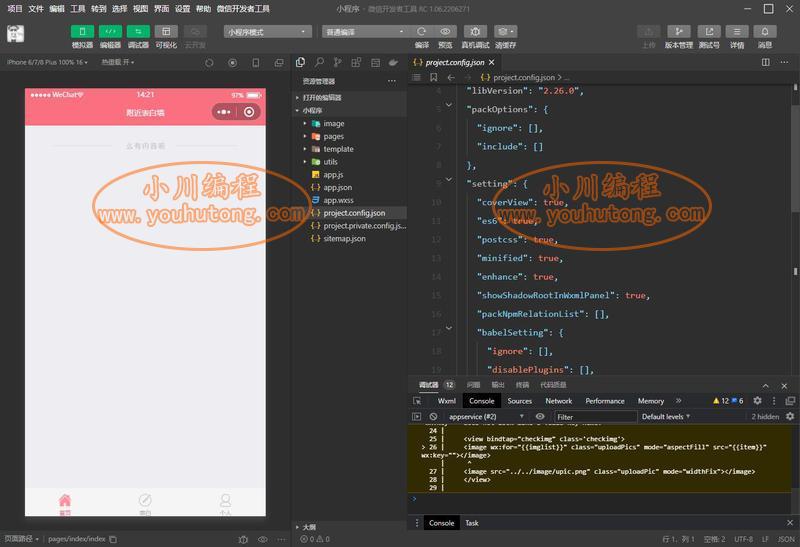Switch to the Task drawer tab

pos(472,523)
